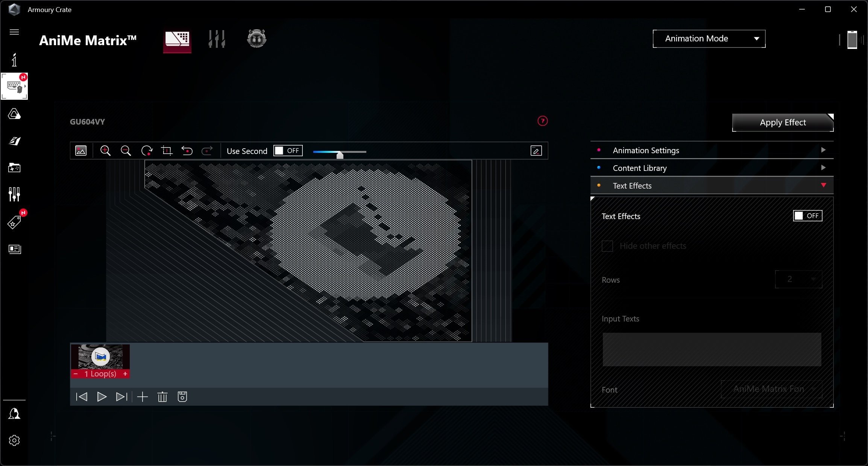Select the crop tool
The height and width of the screenshot is (466, 868).
tap(167, 151)
